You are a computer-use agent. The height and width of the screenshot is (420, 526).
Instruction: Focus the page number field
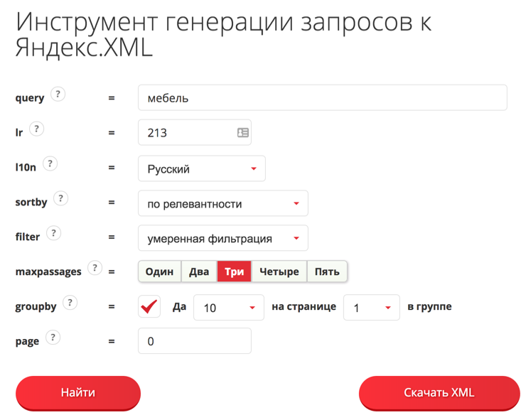coord(195,341)
